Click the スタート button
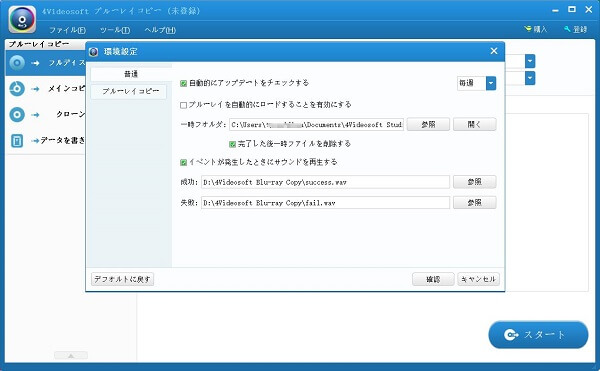The height and width of the screenshot is (371, 600). pyautogui.click(x=538, y=335)
